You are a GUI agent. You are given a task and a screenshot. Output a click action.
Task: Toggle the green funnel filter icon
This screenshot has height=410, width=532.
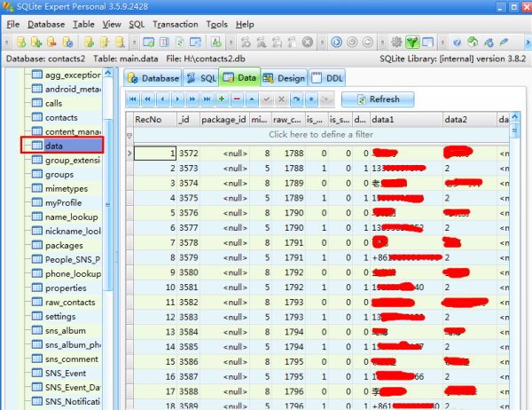tap(412, 42)
